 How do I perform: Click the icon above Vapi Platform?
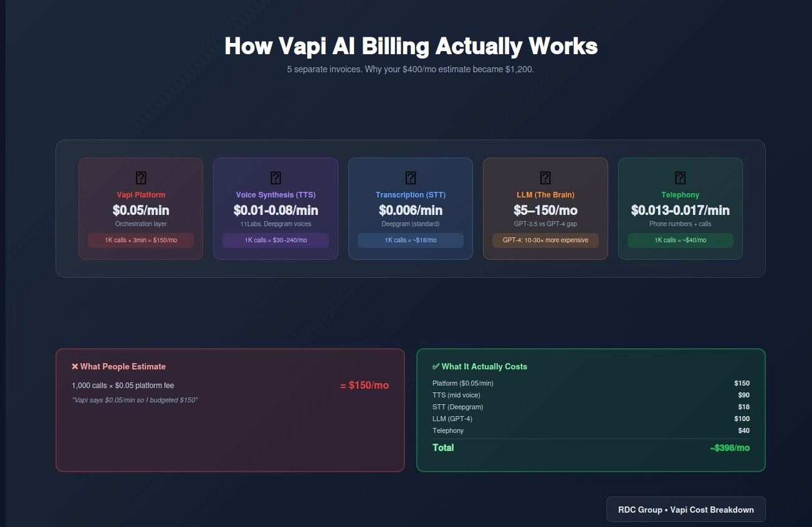[141, 178]
